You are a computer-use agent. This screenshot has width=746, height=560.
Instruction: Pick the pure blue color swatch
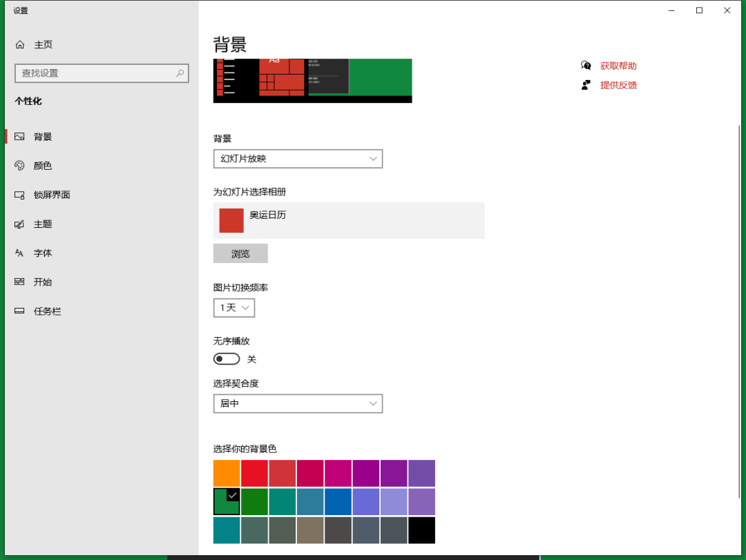point(338,501)
